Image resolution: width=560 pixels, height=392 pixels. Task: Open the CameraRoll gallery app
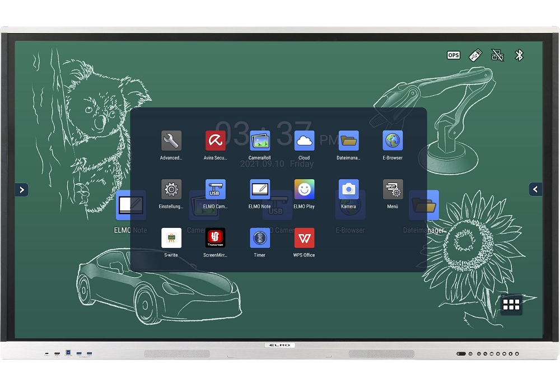coord(260,141)
